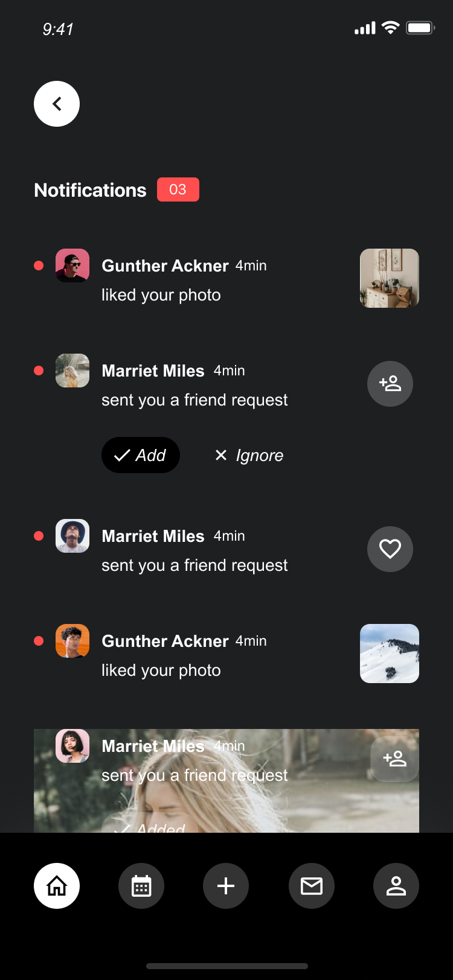Click the add-friend icon on the bottom photo card
This screenshot has width=453, height=980.
coord(394,759)
